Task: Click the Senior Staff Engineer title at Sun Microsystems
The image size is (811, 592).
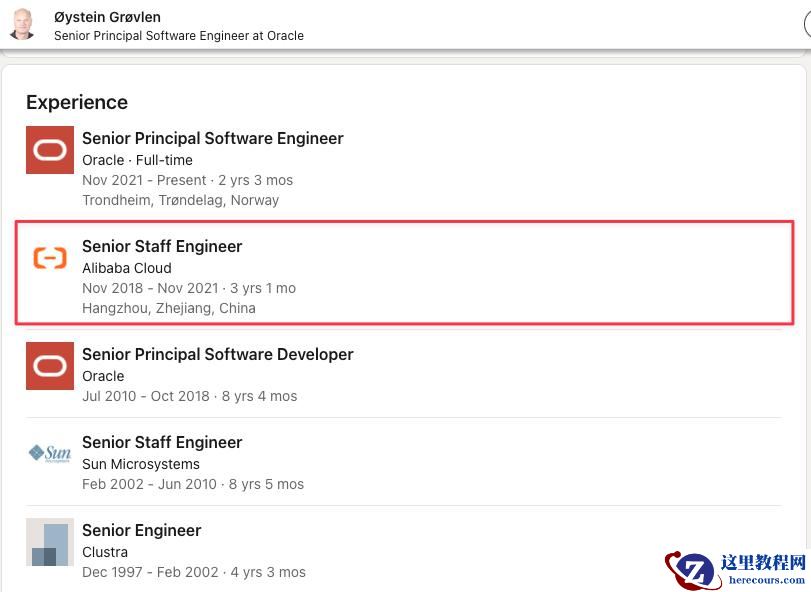Action: (x=162, y=442)
